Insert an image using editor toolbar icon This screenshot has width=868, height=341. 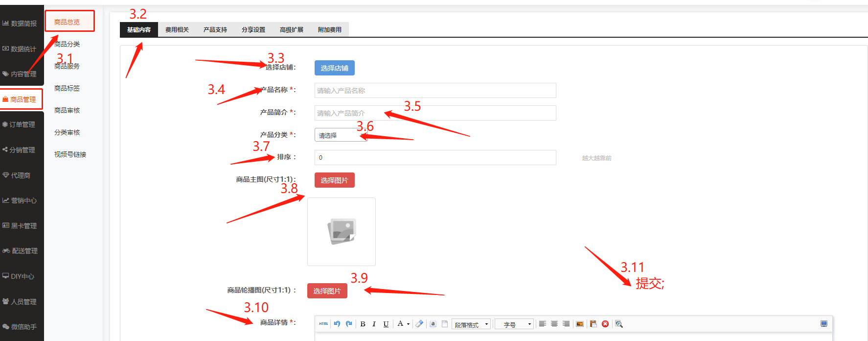pos(580,324)
